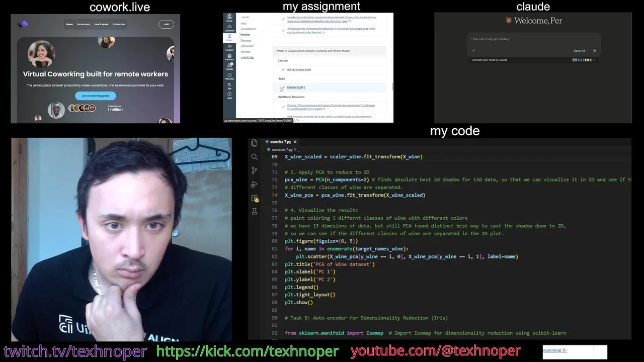Open Exercise 8.pdf link
Viewport: 644px width, 362px height.
point(295,87)
